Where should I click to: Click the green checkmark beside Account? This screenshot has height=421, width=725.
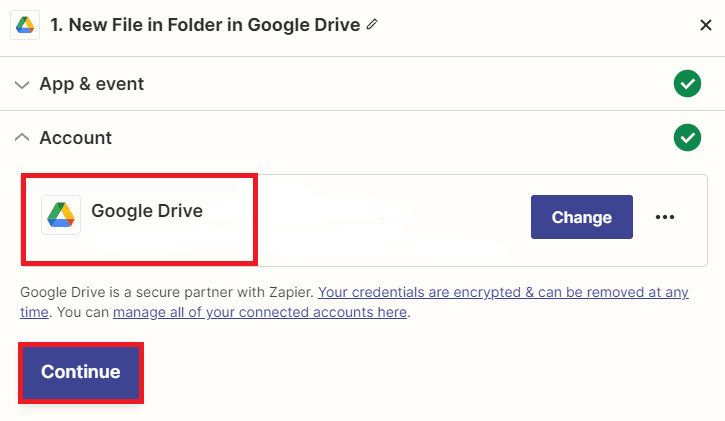click(x=687, y=138)
